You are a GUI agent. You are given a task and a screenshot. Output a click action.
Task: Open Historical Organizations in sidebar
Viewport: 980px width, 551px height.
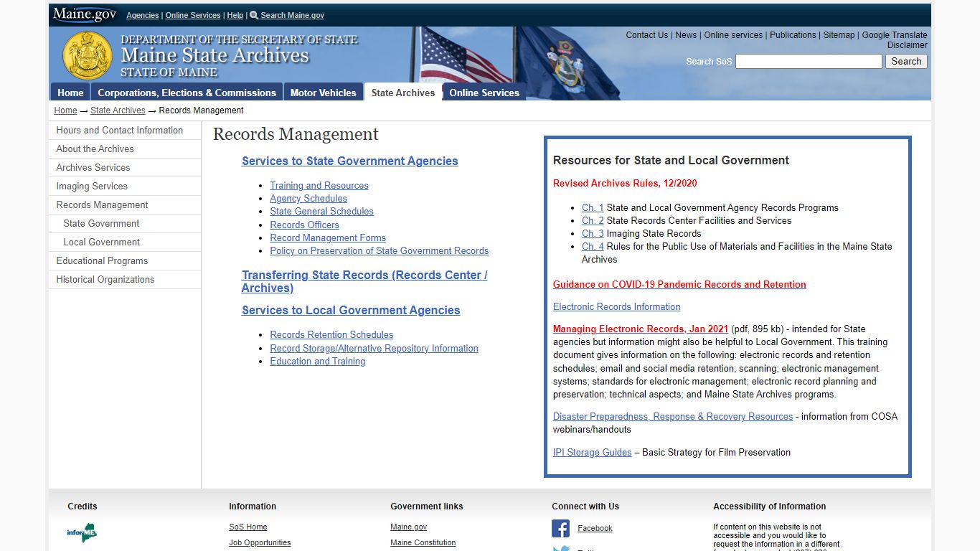[x=125, y=279]
